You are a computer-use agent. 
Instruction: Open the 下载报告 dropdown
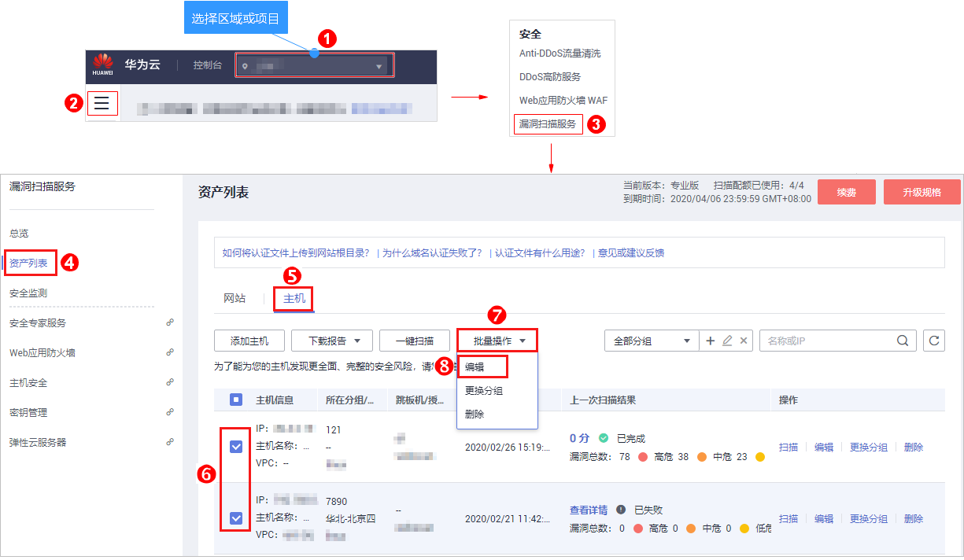331,341
